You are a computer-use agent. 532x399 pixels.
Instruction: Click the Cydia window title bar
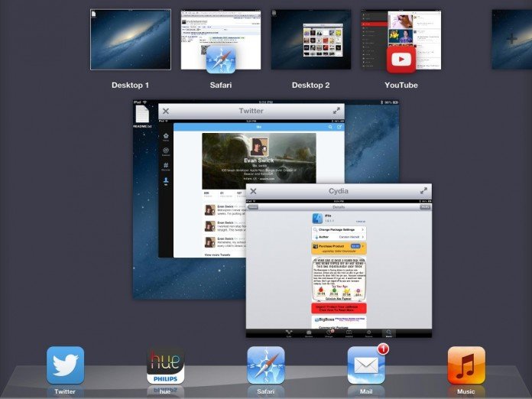click(x=339, y=191)
